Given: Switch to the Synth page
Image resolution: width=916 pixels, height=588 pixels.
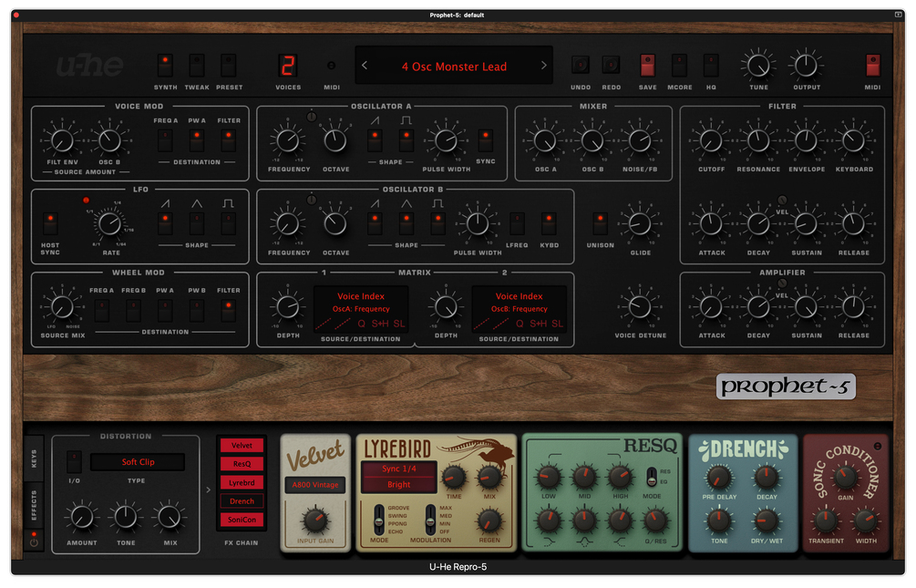Looking at the screenshot, I should point(165,65).
